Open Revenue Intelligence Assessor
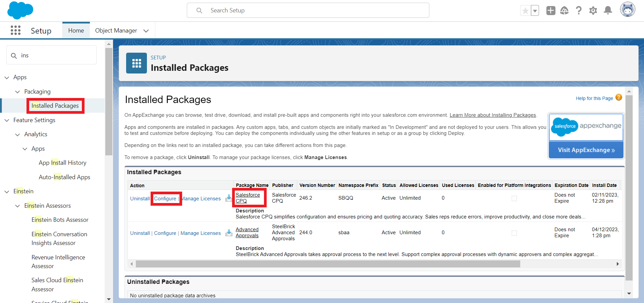Screen dimensions: 644x303 (x=58, y=262)
